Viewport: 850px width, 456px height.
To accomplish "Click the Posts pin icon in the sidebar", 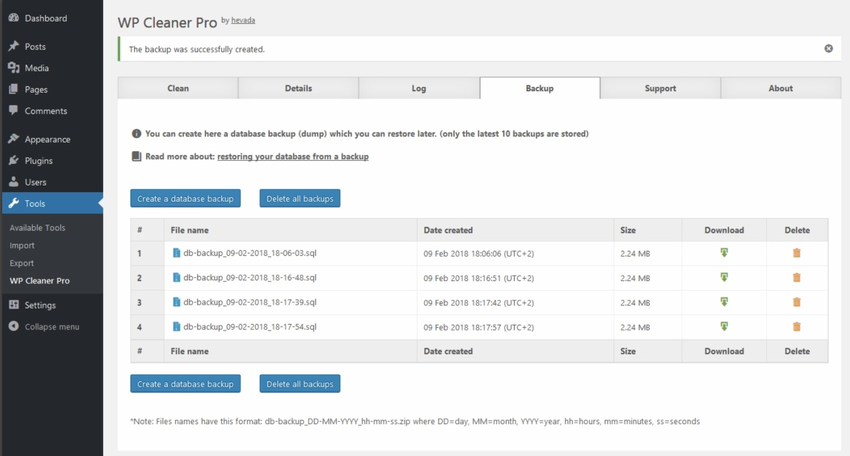I will point(14,46).
